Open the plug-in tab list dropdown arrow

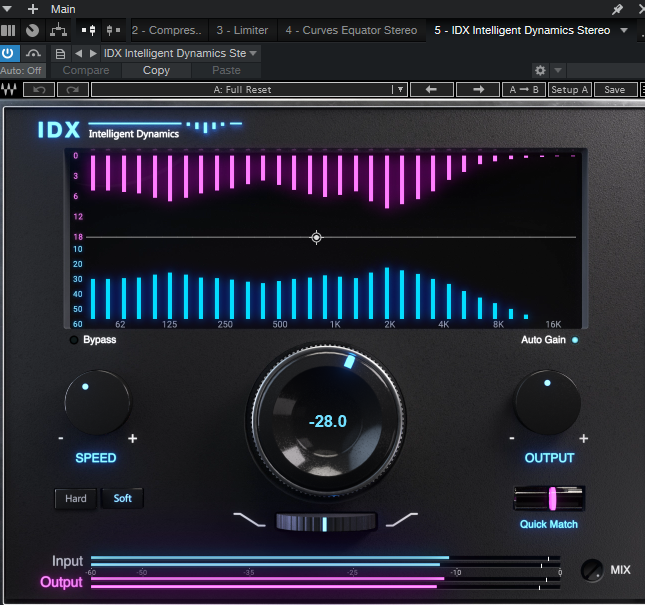coord(624,30)
